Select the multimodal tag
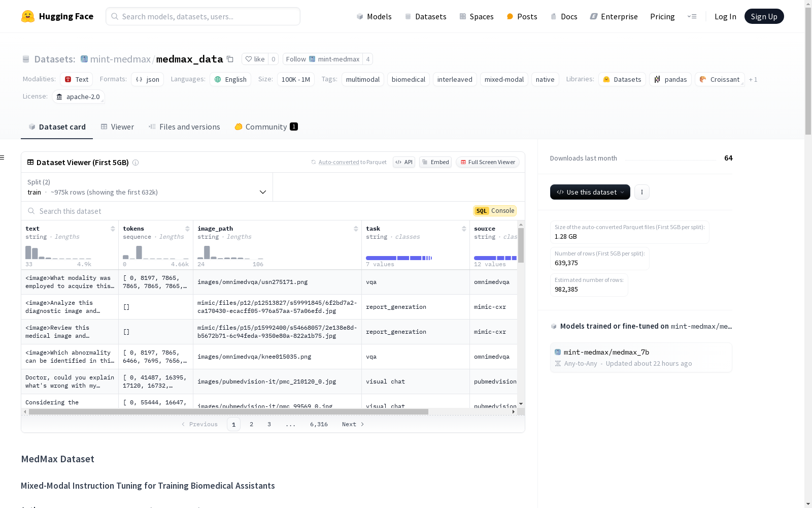The image size is (812, 508). point(363,79)
